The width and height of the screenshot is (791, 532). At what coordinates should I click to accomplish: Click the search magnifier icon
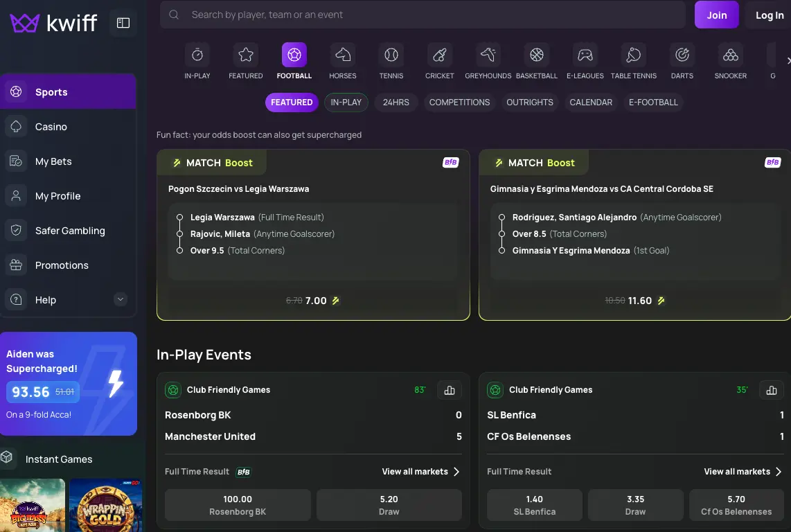click(x=174, y=15)
